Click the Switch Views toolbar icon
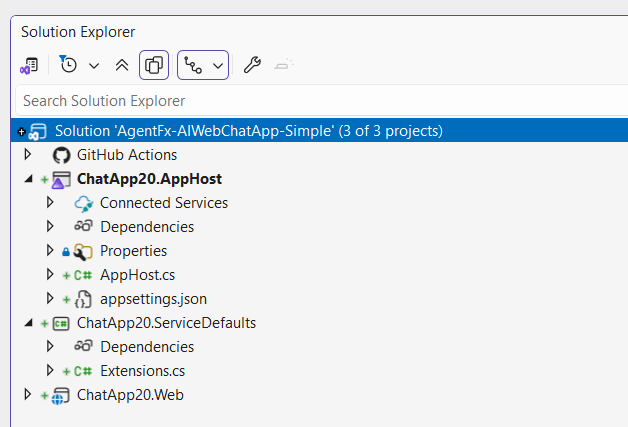 click(x=29, y=66)
